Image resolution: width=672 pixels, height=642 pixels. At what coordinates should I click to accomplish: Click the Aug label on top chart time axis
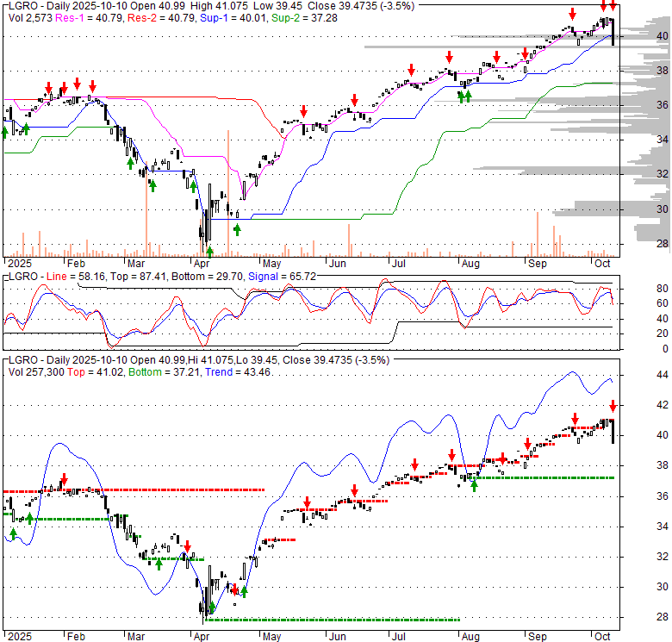(470, 264)
